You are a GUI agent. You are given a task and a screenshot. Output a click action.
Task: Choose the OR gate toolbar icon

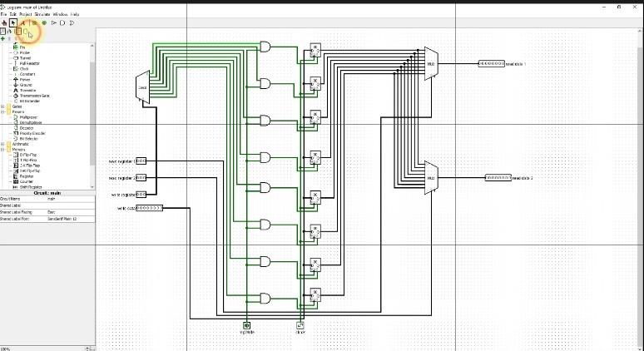(x=72, y=23)
